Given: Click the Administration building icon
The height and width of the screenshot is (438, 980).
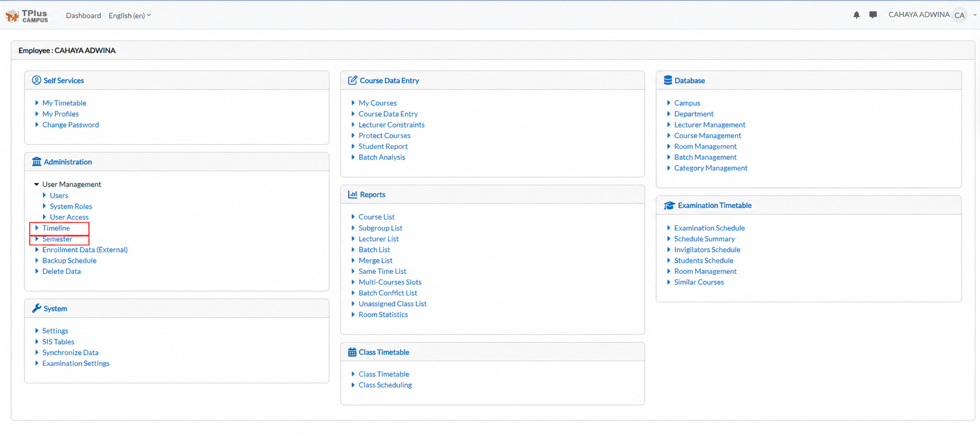Looking at the screenshot, I should click(x=37, y=162).
